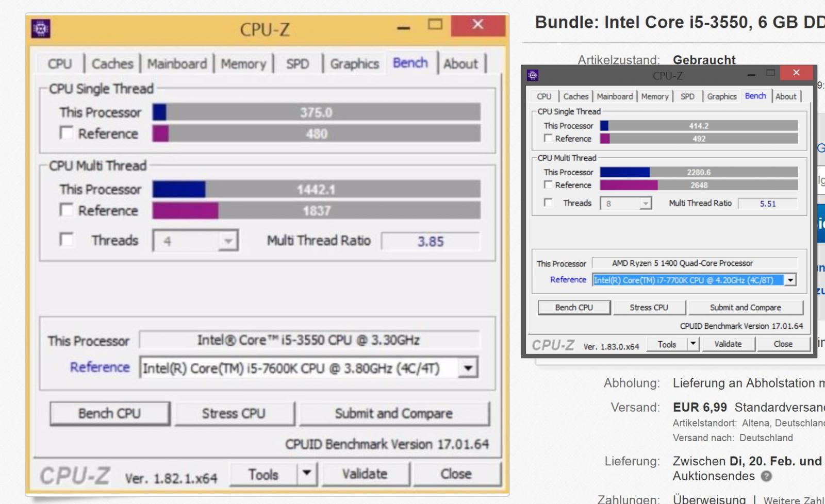Click Submit and Compare in large window
Viewport: 825px width, 504px height.
click(x=394, y=413)
